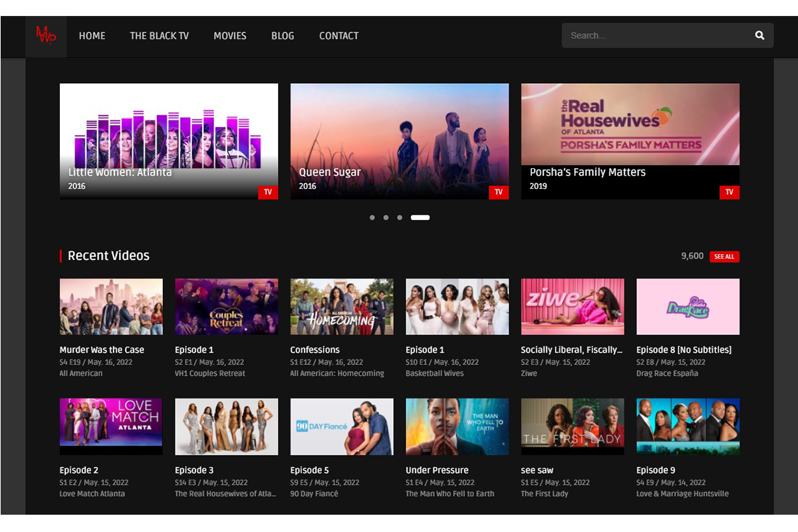Open the 90 Day Fiancé thumbnail
Screen dimensions: 798x532
(342, 426)
